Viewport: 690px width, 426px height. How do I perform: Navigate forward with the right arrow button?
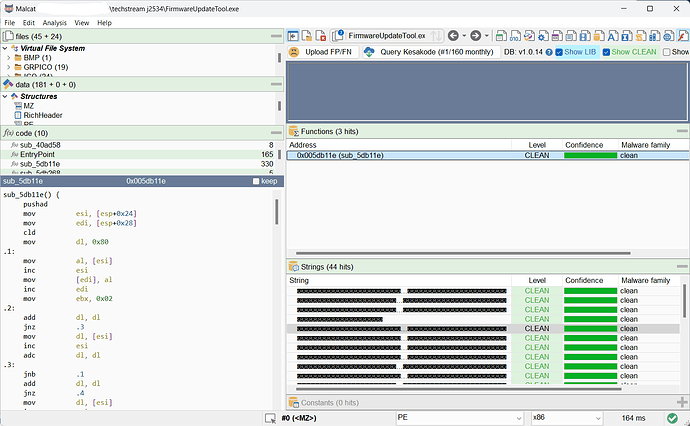476,36
